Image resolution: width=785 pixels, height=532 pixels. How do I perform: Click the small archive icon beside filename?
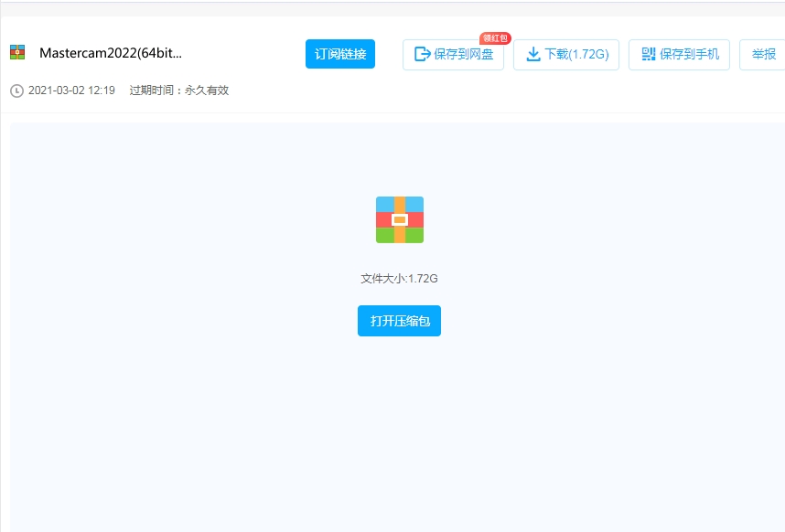17,52
